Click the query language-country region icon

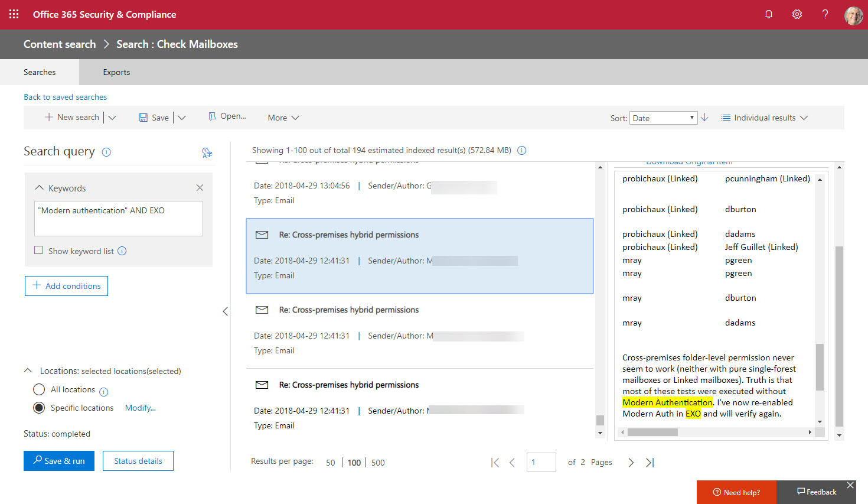207,152
